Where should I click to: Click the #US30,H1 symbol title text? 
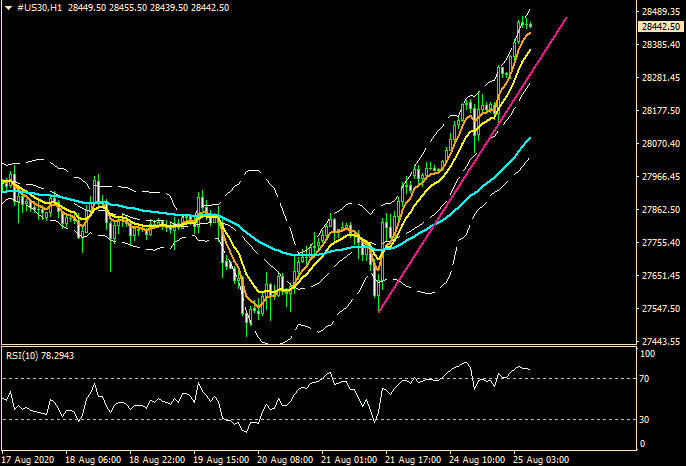(39, 8)
